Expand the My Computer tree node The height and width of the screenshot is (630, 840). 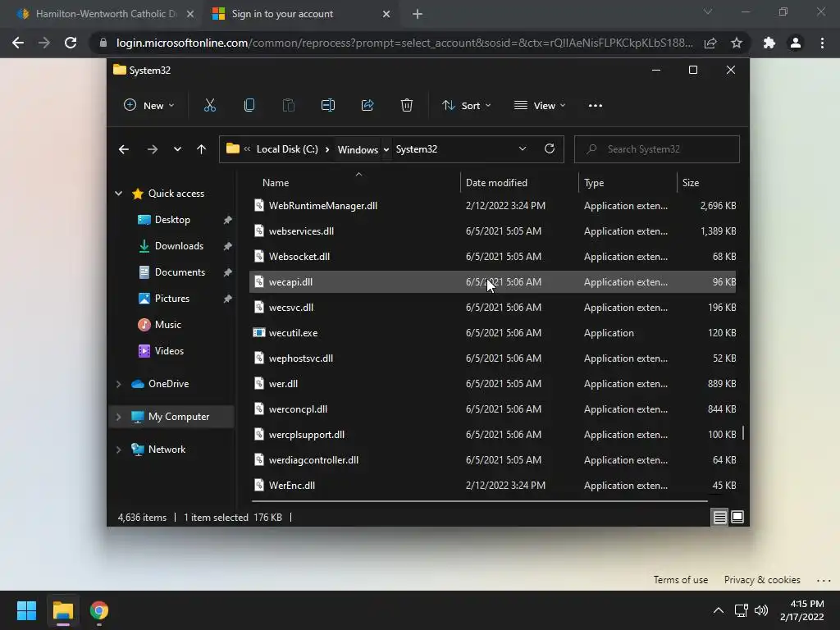click(118, 417)
